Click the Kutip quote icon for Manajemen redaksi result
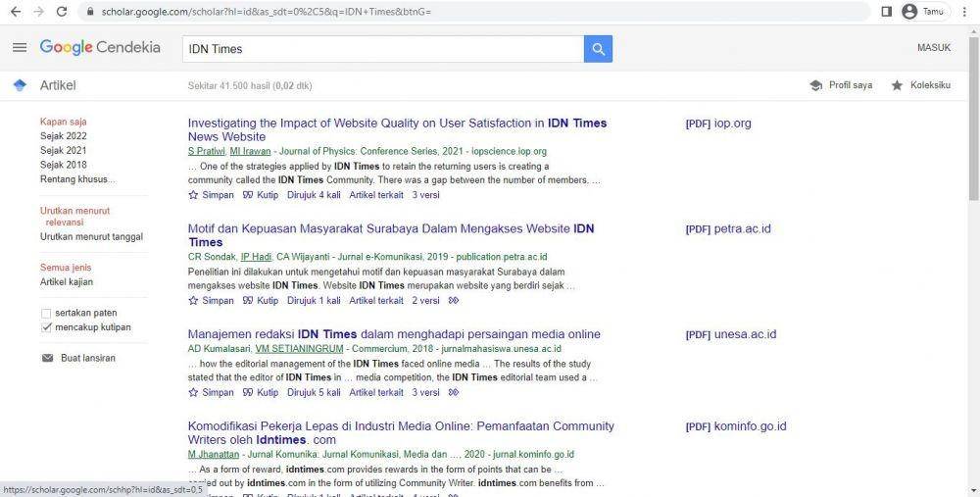This screenshot has height=497, width=980. [248, 392]
